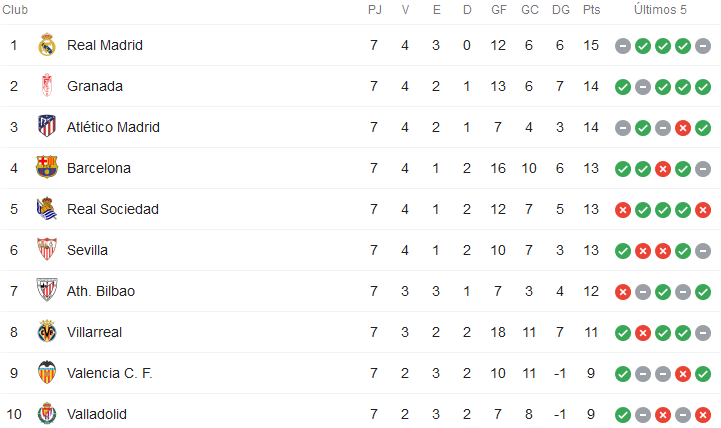
Task: Click the Valencia C. F. bat crest
Action: click(x=46, y=372)
